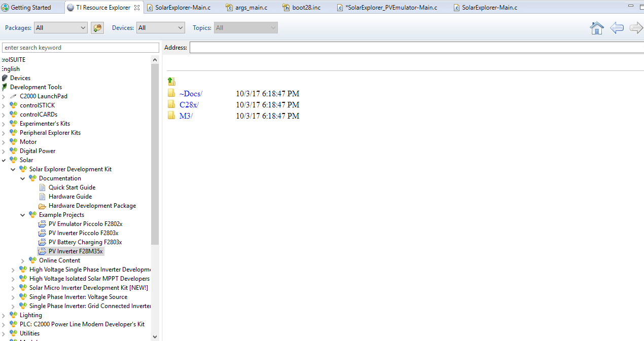Go back using the left arrow icon
The image size is (644, 341).
click(x=617, y=28)
